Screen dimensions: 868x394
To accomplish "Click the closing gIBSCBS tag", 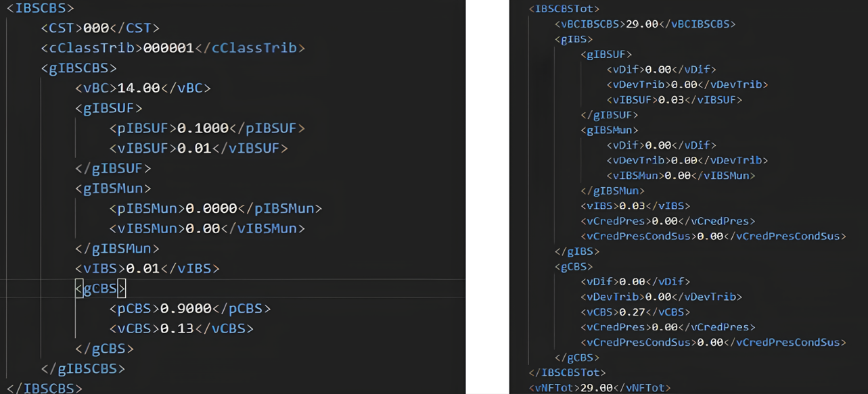I will (x=83, y=369).
